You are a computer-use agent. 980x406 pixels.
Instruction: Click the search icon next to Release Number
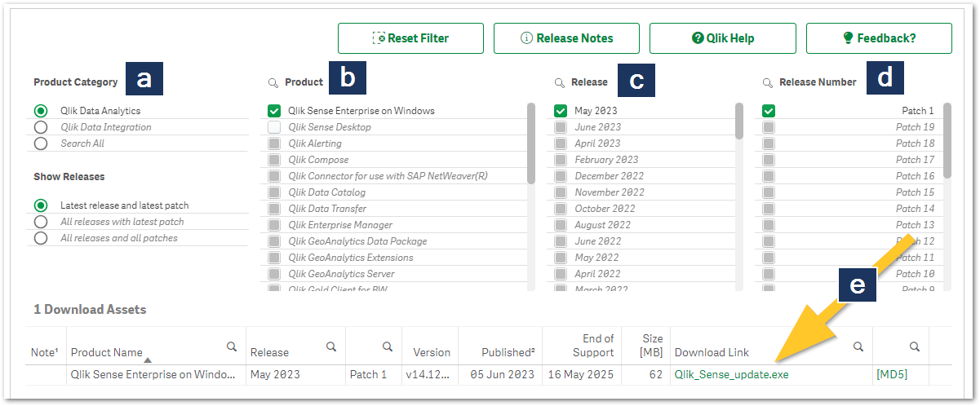point(767,82)
